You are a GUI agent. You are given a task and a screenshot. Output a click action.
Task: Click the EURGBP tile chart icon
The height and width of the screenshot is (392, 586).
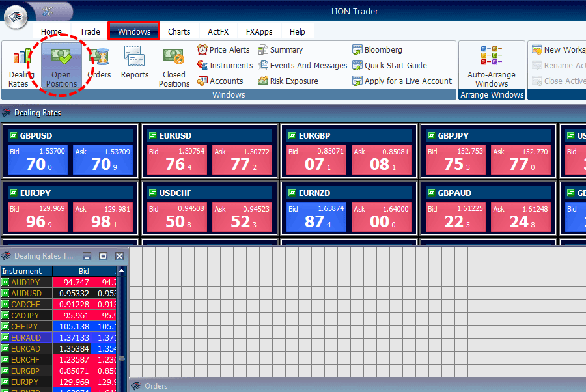tap(292, 135)
